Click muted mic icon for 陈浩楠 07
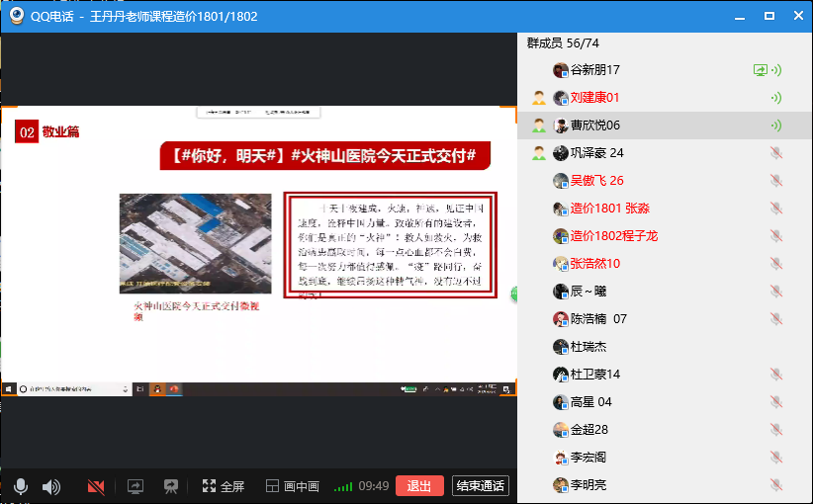 click(x=776, y=319)
